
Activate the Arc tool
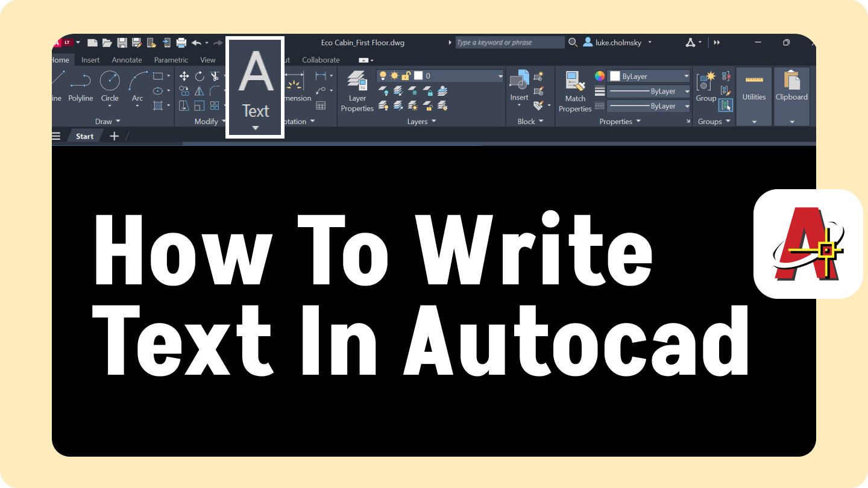[137, 84]
